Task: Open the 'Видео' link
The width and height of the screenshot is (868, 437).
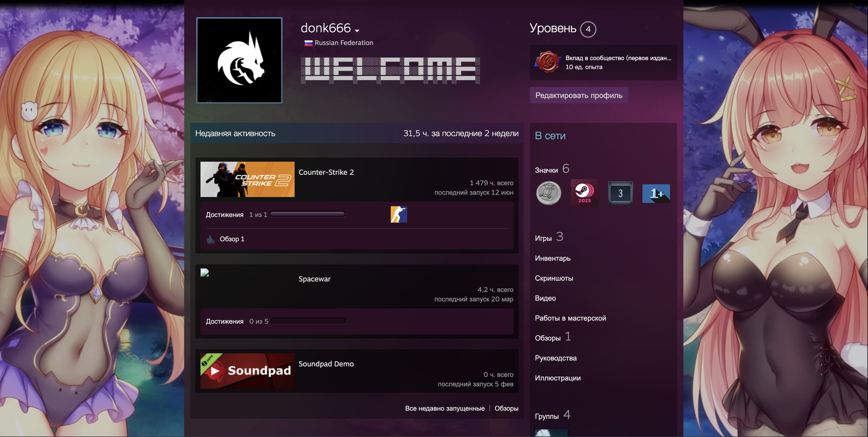Action: coord(545,298)
